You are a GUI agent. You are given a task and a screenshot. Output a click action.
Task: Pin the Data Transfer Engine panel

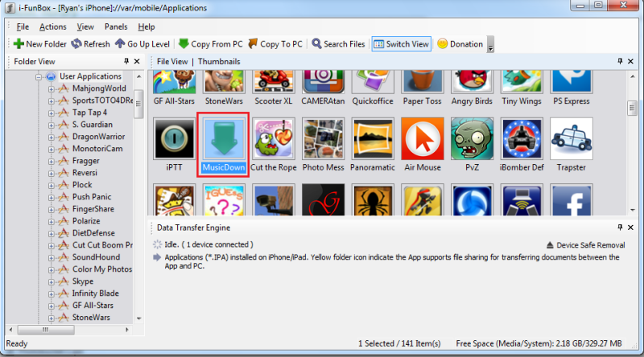[x=619, y=228]
